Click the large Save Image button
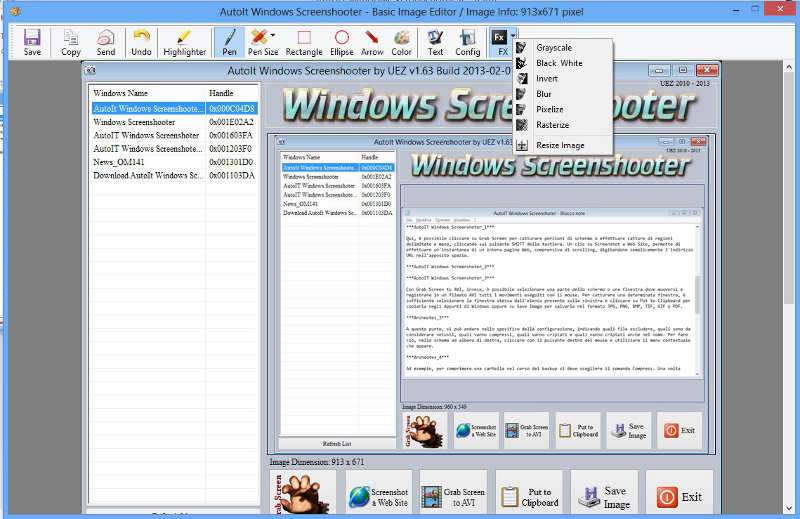 click(x=604, y=493)
